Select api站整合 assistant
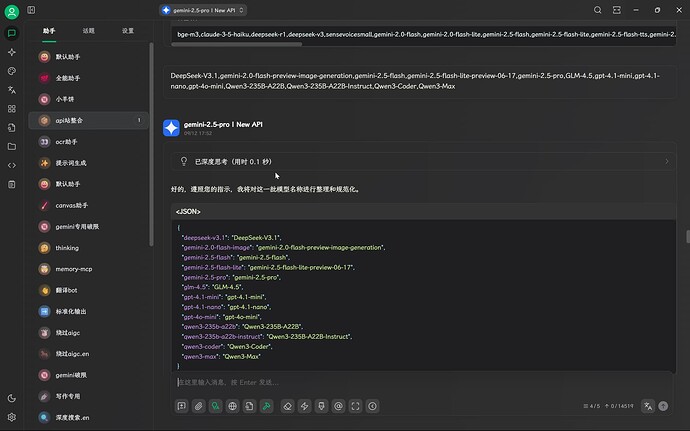The height and width of the screenshot is (431, 690). pyautogui.click(x=88, y=120)
